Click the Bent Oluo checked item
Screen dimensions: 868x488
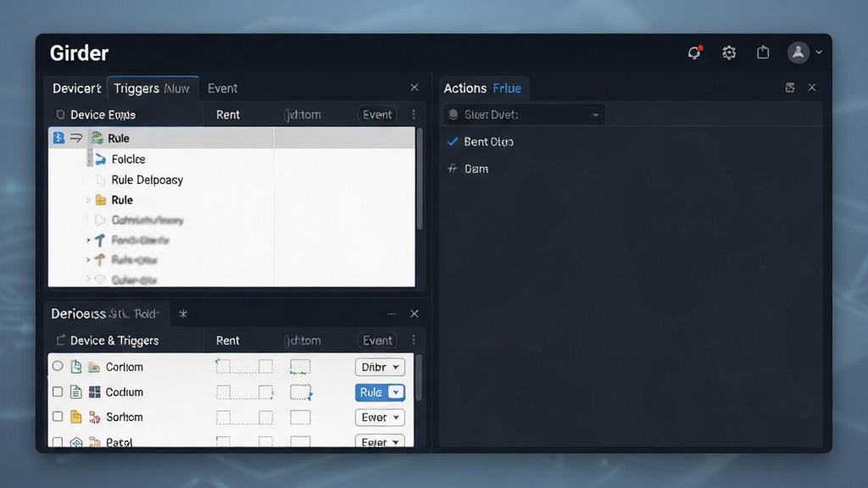(488, 141)
